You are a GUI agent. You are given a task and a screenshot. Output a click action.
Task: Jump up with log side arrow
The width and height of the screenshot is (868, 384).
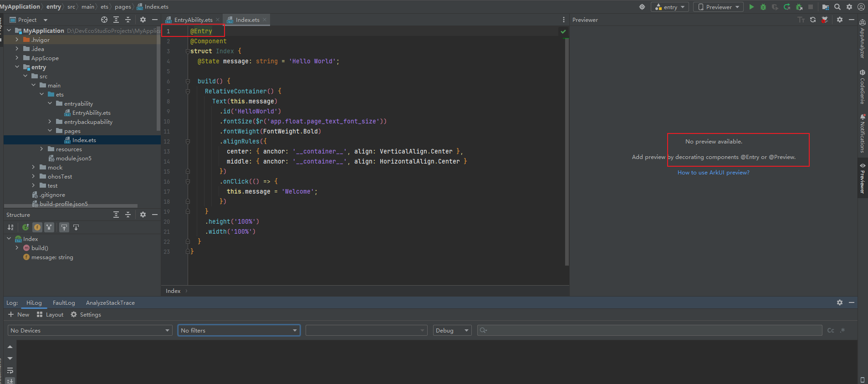point(10,347)
